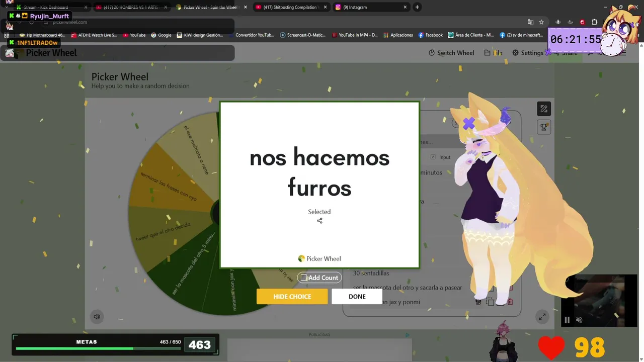
Task: Click the HIDE CHOICE button
Action: point(292,297)
